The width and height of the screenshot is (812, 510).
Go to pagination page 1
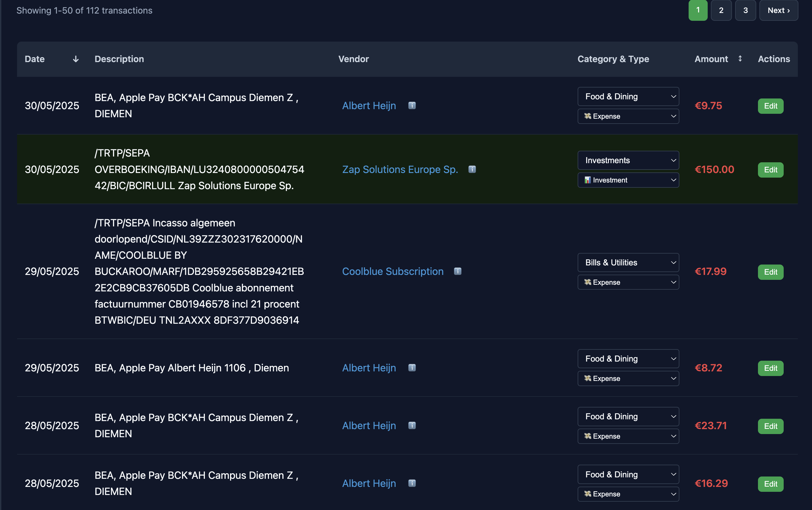point(698,10)
